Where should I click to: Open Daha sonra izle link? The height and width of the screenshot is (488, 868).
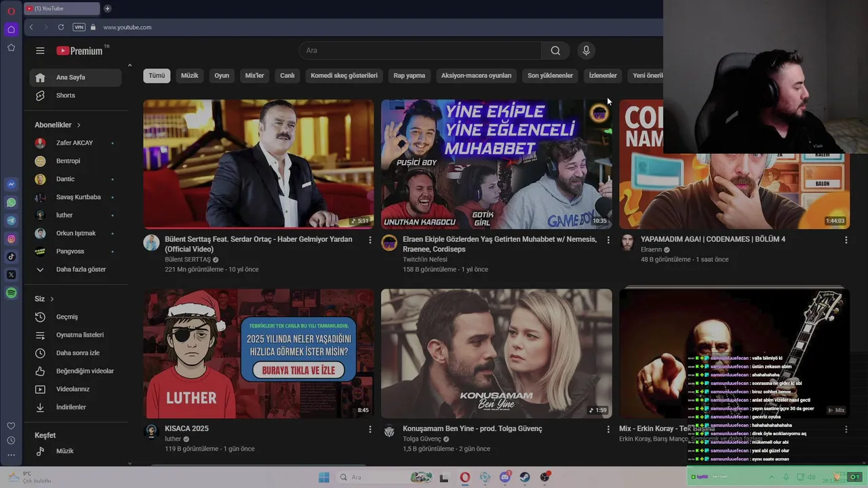click(x=75, y=353)
